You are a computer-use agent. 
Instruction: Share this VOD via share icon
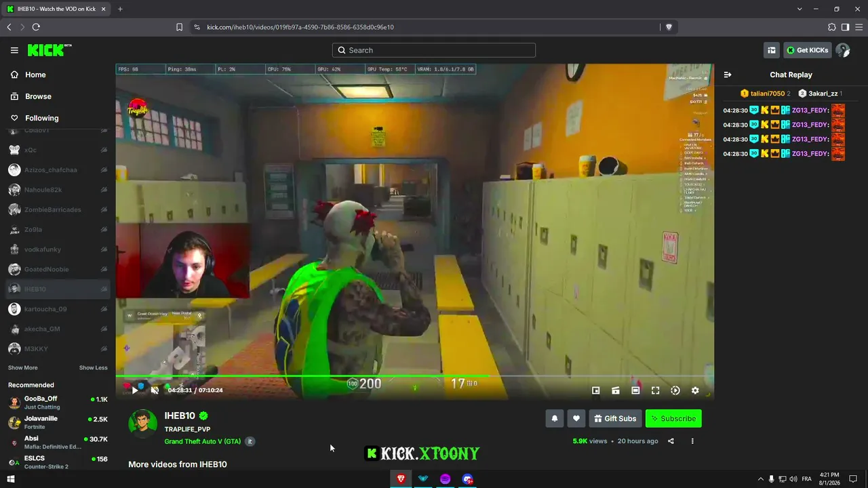coord(671,441)
